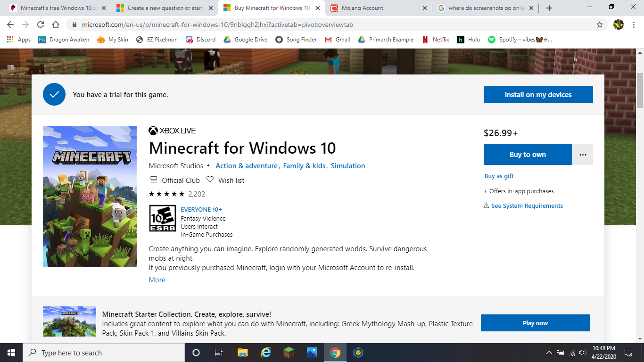Open the Wi-Fi network tray icon
Screen dimensions: 644x362
click(x=572, y=353)
